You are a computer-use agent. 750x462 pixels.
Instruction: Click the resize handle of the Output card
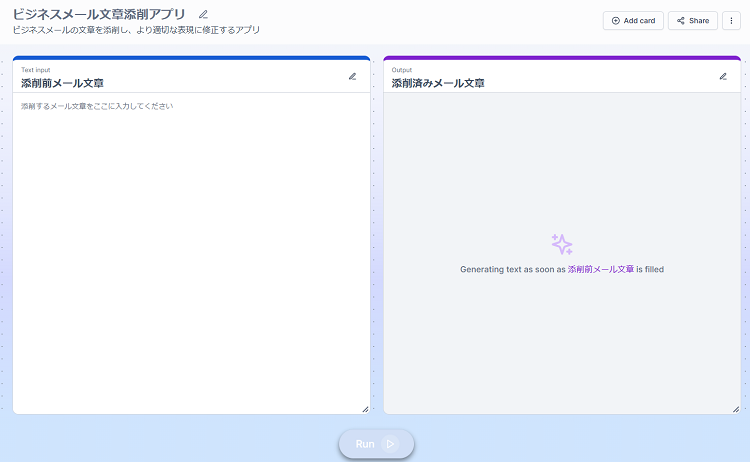[x=736, y=409]
